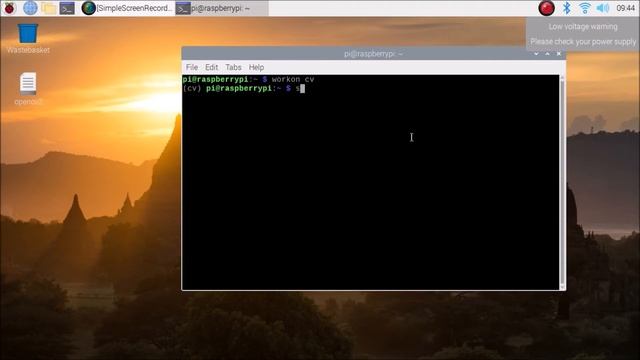This screenshot has width=640, height=360.
Task: Launch Terminal from the panel launcher
Action: [x=67, y=8]
